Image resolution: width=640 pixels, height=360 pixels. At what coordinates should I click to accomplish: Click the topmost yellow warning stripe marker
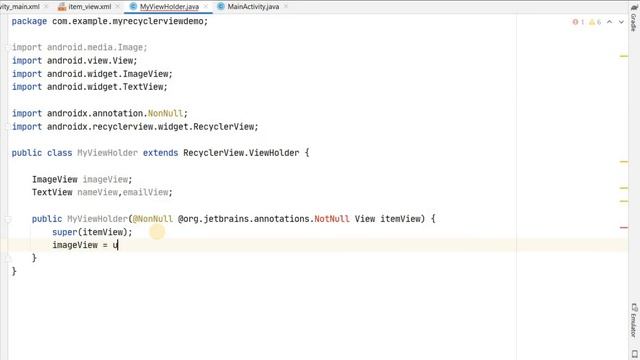point(624,56)
